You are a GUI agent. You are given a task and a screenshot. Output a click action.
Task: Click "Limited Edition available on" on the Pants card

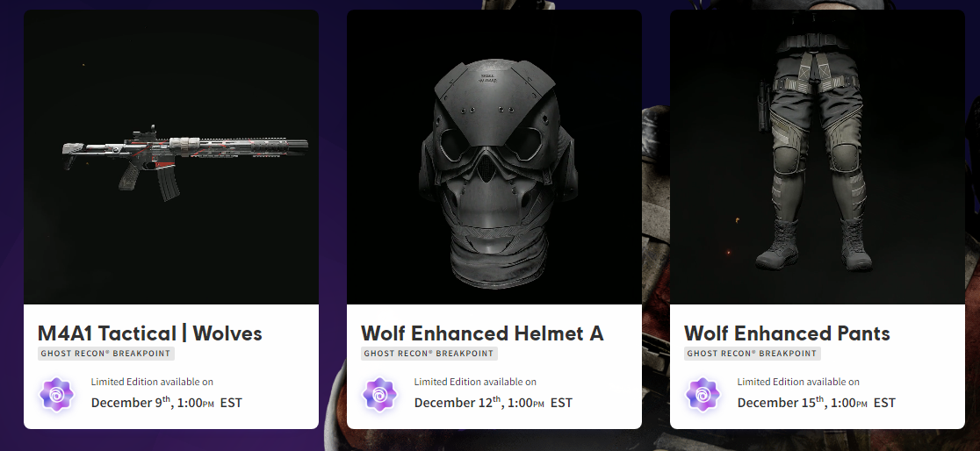(x=798, y=382)
